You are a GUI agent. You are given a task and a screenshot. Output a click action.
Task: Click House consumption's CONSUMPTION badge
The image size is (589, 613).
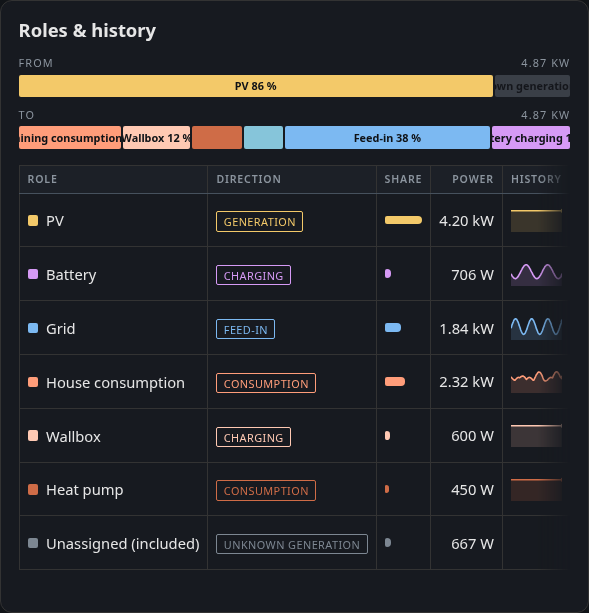pyautogui.click(x=266, y=383)
